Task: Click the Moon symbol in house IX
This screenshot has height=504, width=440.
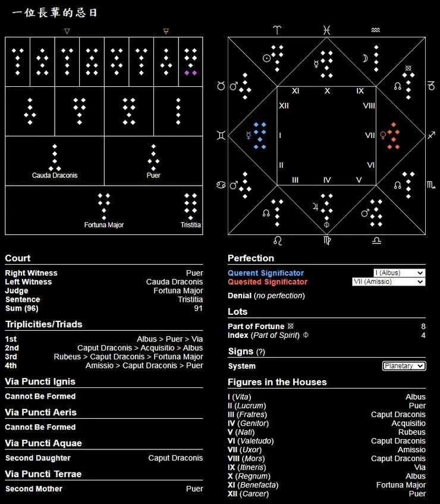Action: click(365, 58)
